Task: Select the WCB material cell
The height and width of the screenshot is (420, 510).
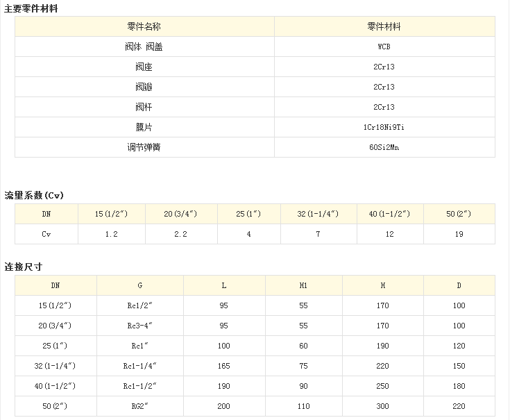Action: [384, 47]
